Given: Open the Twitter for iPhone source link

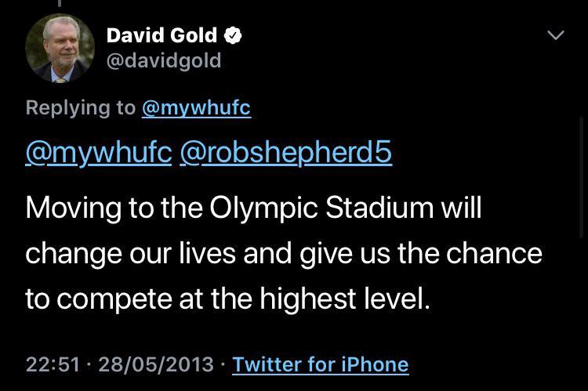Looking at the screenshot, I should click(x=320, y=364).
